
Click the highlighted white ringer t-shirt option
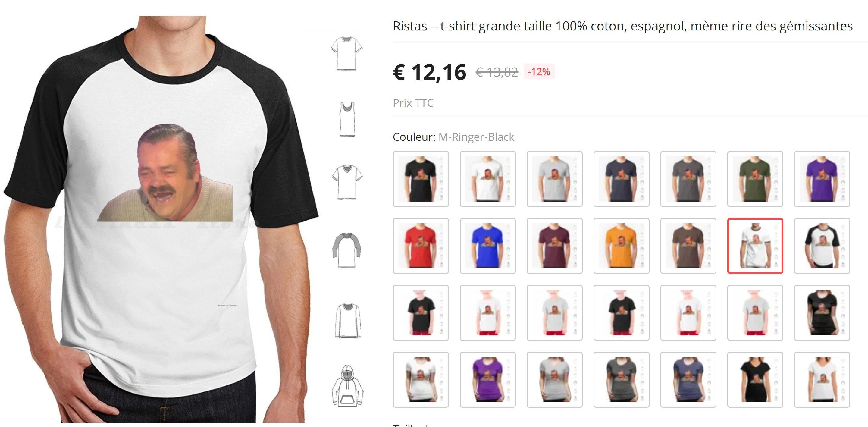coord(755,246)
